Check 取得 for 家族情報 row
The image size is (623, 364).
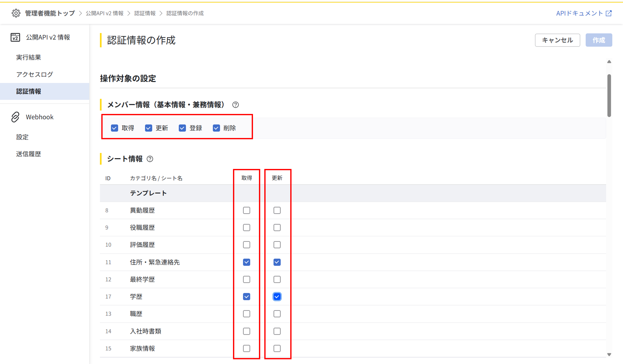click(x=247, y=348)
